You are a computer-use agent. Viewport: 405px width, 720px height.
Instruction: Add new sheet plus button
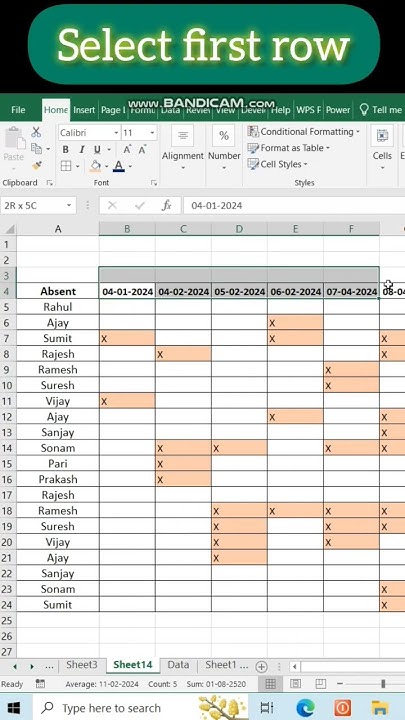click(261, 666)
